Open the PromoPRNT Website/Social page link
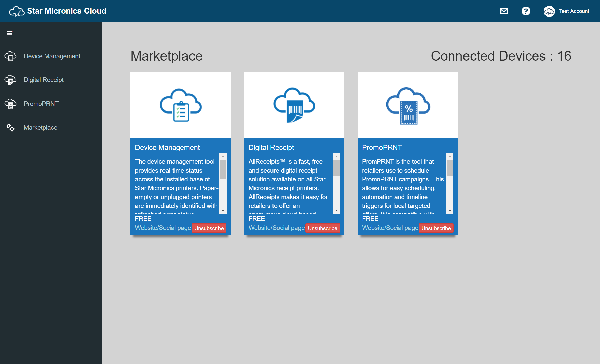The width and height of the screenshot is (600, 364). [x=390, y=228]
